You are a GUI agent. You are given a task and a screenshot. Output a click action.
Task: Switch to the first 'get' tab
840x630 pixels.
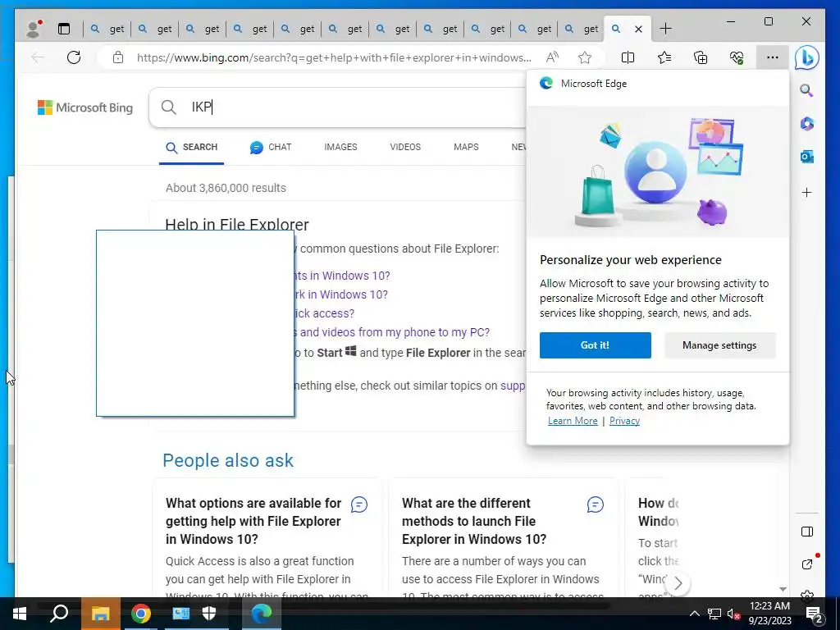(107, 29)
